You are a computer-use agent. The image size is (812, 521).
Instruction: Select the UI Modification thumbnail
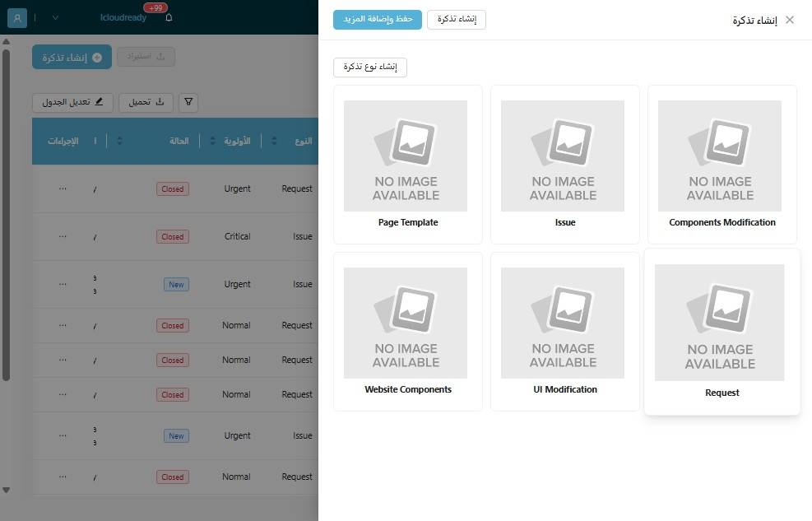(563, 323)
